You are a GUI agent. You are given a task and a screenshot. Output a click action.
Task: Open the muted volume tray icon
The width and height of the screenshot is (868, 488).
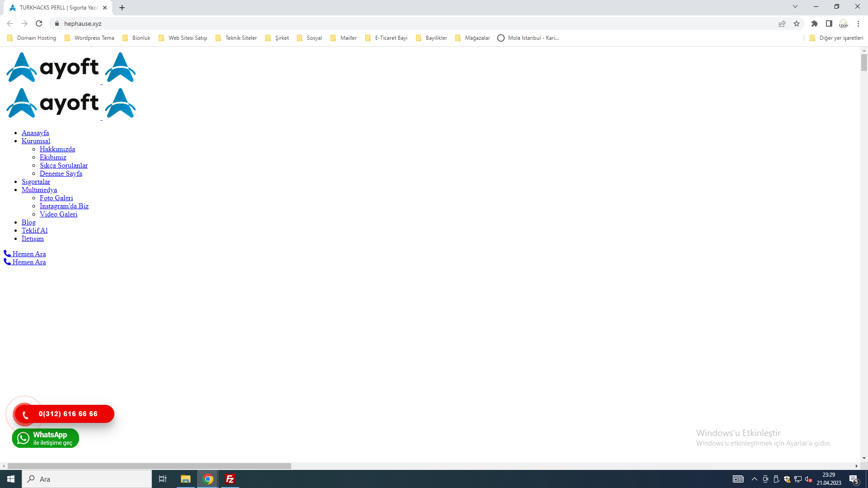click(x=809, y=479)
